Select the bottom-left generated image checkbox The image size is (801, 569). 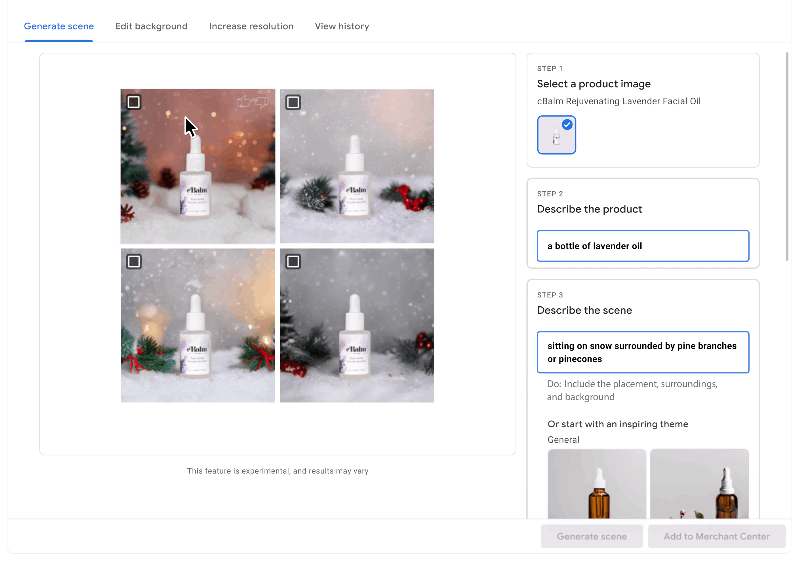click(x=134, y=261)
